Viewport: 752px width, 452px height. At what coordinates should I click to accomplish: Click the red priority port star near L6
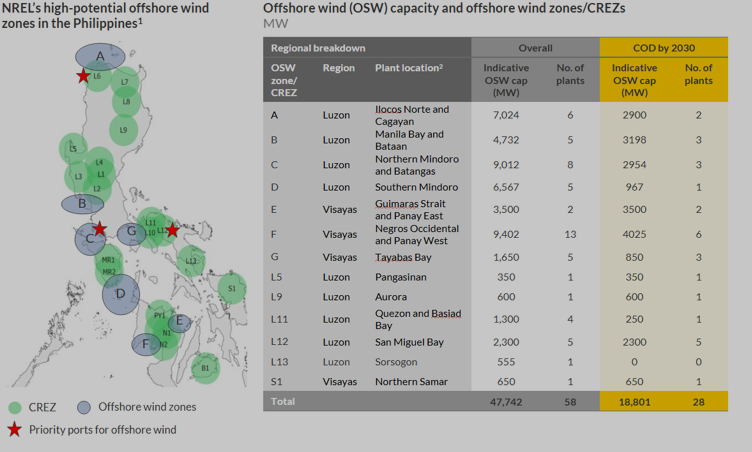[x=83, y=76]
